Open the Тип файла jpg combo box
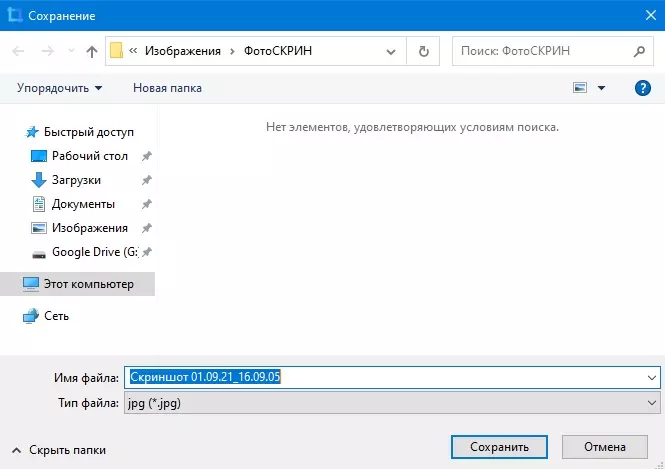665x469 pixels. pyautogui.click(x=392, y=403)
